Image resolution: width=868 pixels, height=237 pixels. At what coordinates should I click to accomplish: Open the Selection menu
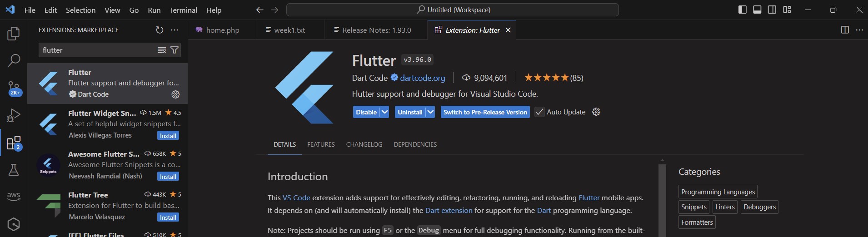tap(80, 10)
